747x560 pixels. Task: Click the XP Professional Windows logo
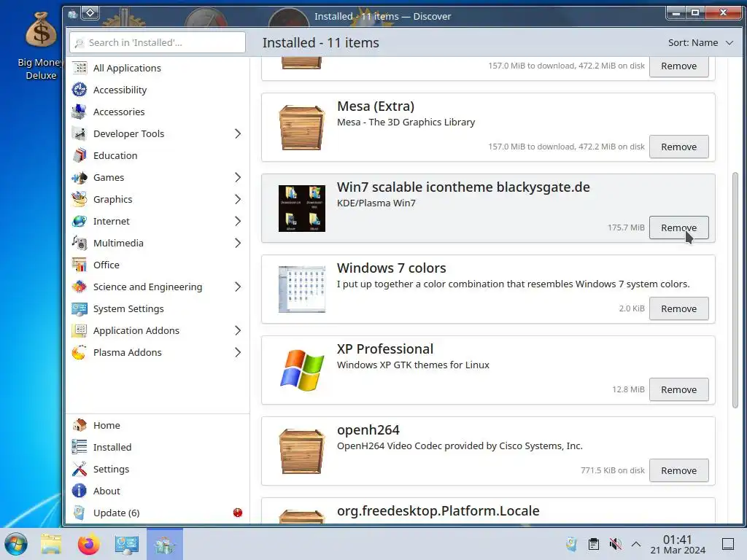302,370
